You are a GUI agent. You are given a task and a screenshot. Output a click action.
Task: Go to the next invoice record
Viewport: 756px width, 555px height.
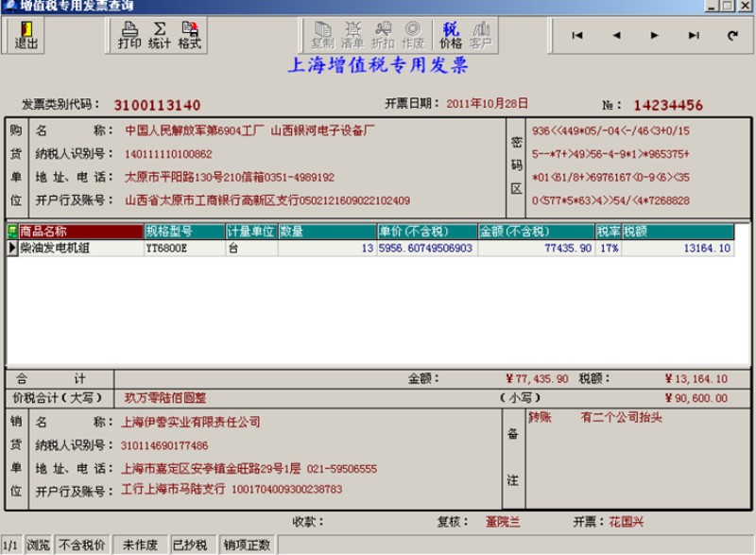coord(655,36)
